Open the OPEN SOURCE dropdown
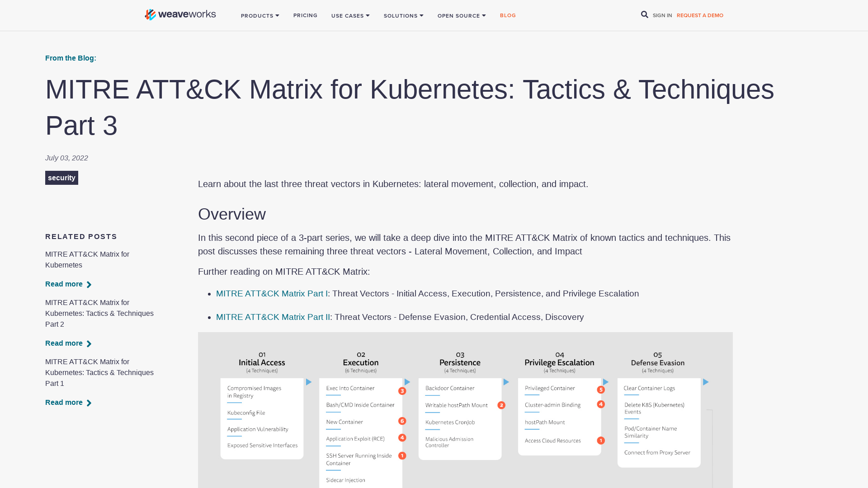 click(x=461, y=15)
